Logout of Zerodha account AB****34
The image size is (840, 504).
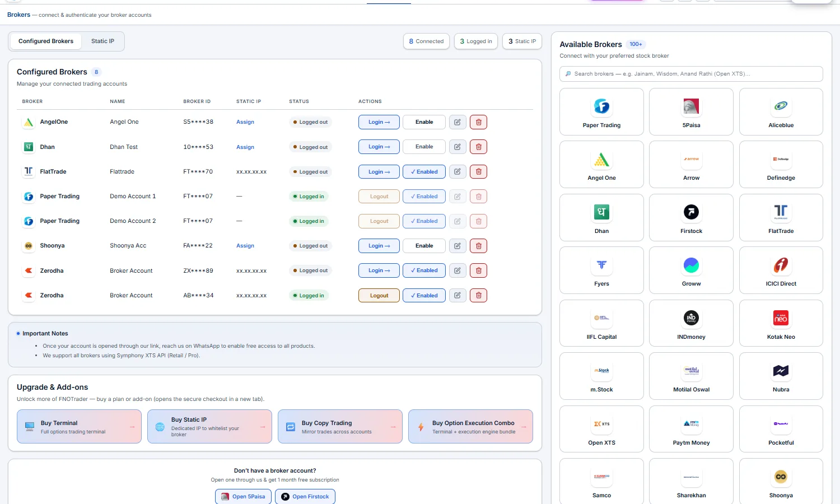tap(379, 295)
